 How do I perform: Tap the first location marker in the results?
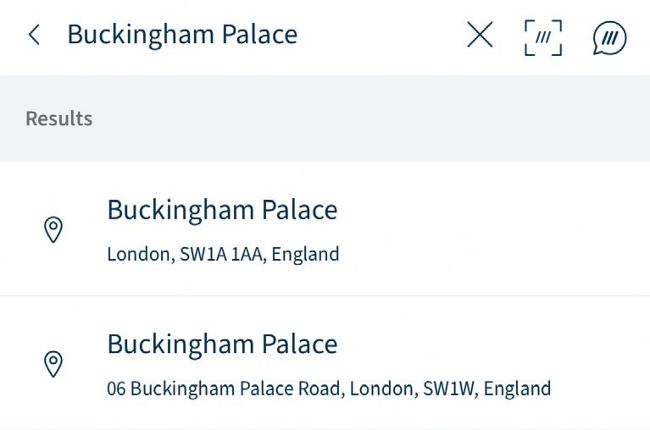point(54,230)
